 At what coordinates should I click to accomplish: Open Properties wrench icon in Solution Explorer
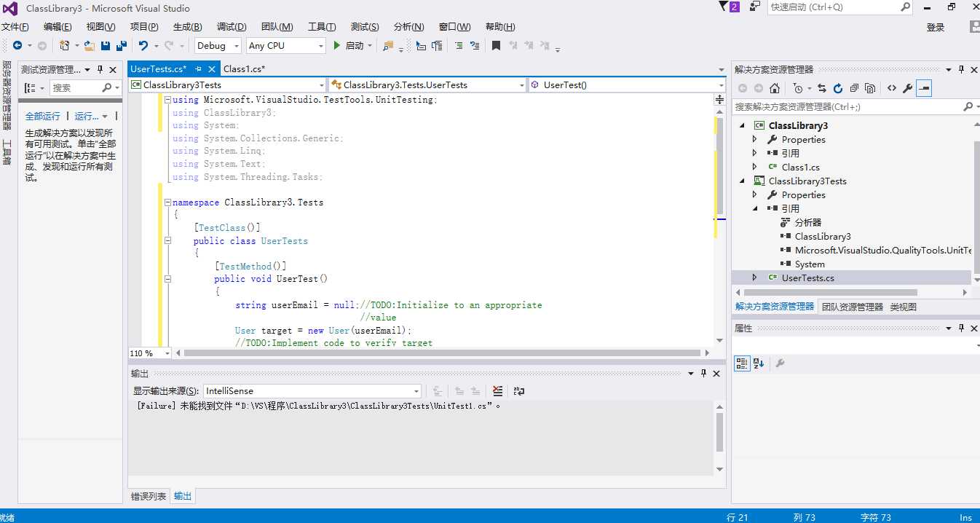pos(907,88)
